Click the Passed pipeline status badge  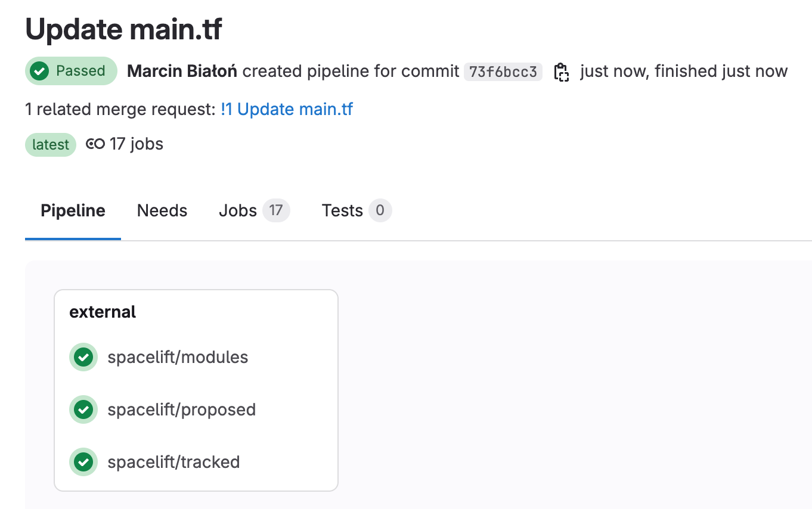71,71
